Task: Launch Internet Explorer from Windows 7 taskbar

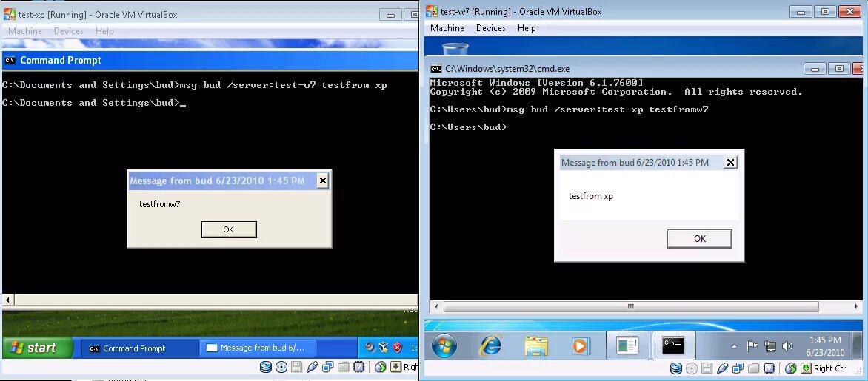Action: coord(490,346)
